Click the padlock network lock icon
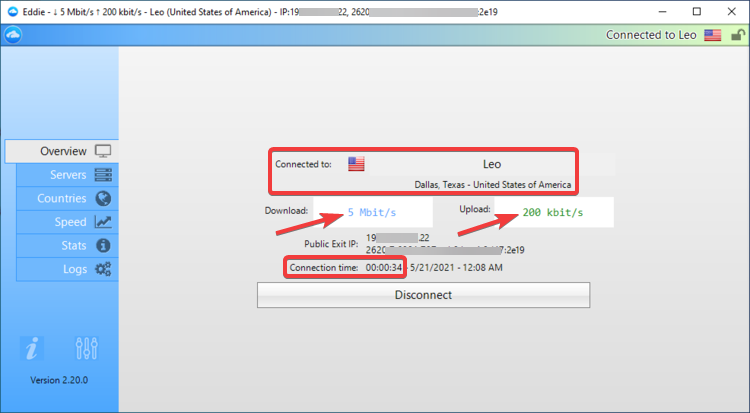 coord(737,34)
